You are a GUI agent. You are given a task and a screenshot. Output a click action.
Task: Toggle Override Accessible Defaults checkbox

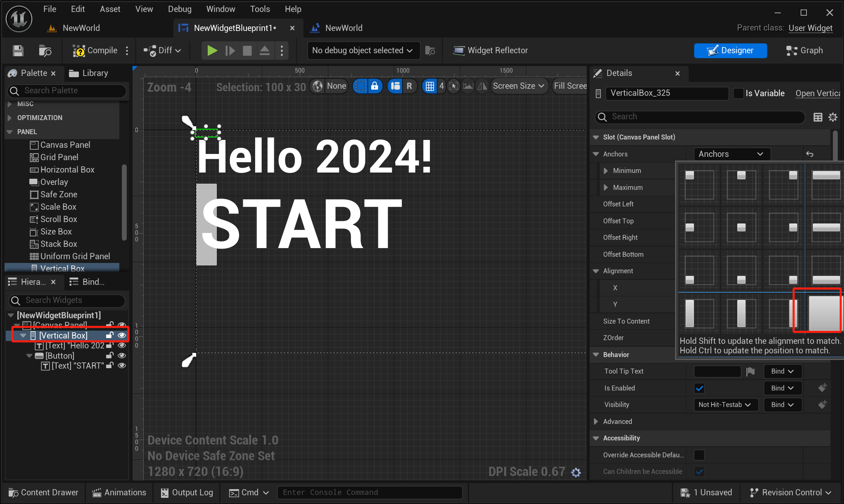[x=699, y=455]
